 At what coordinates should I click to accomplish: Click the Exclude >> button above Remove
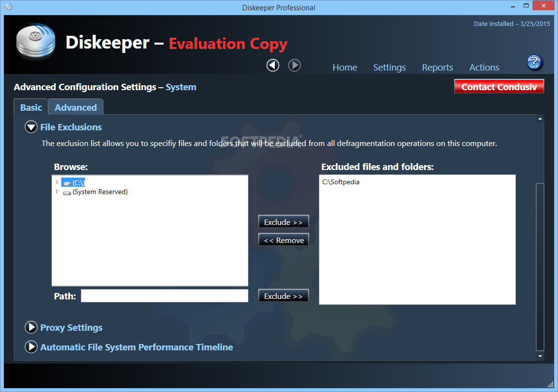(283, 222)
